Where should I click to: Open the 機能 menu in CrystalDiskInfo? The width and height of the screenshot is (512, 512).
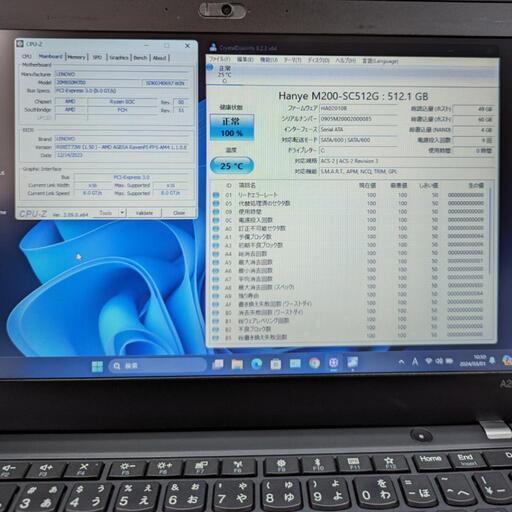click(269, 60)
